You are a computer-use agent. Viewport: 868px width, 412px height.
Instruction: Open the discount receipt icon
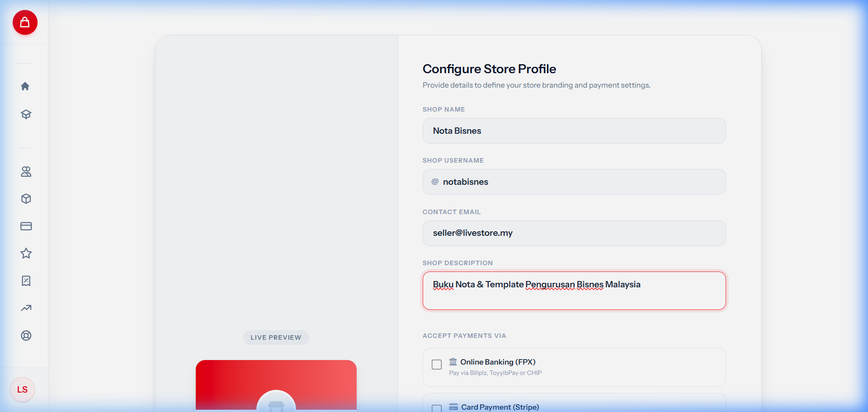click(x=26, y=281)
